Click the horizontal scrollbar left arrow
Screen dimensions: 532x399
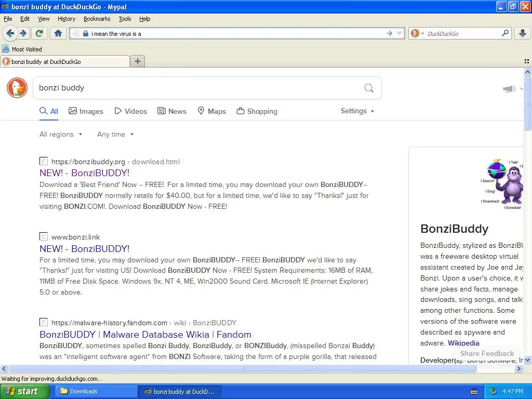point(4,368)
